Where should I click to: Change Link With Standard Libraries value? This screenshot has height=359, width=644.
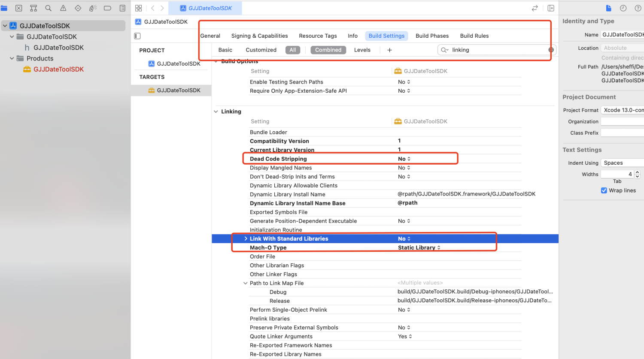point(404,239)
